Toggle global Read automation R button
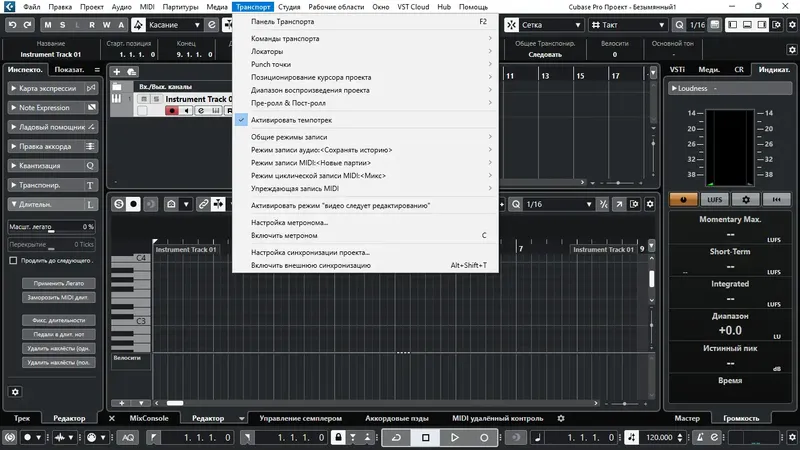This screenshot has height=450, width=800. pos(92,24)
